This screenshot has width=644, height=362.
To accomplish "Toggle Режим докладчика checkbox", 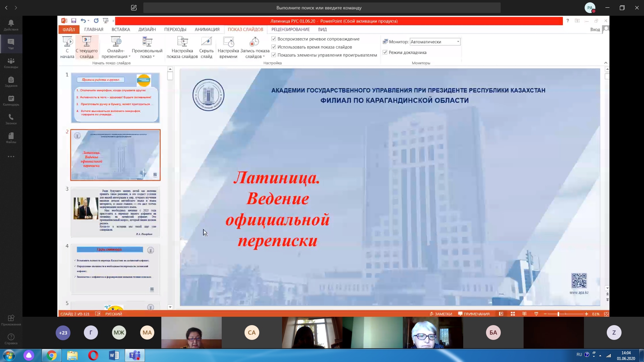I will (x=385, y=52).
